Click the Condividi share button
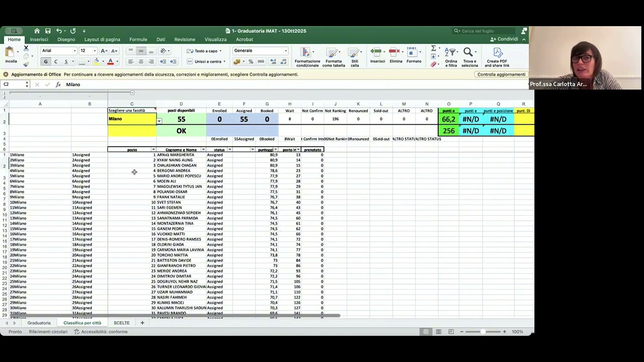 click(x=504, y=39)
